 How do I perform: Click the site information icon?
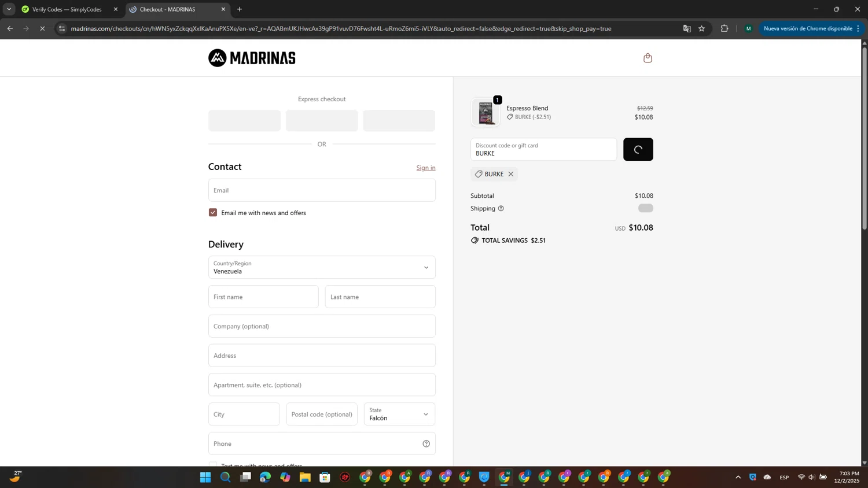pyautogui.click(x=62, y=28)
